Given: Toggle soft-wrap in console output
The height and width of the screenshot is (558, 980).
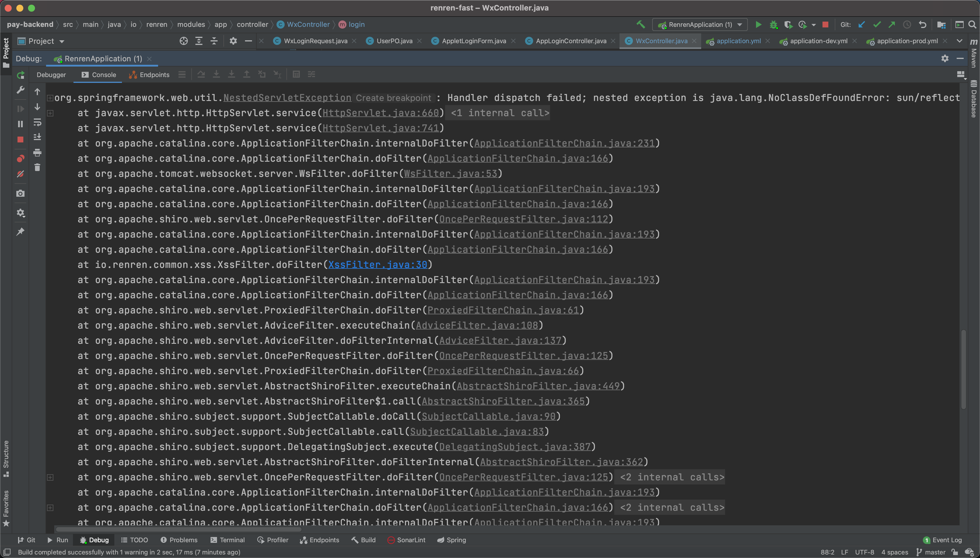Looking at the screenshot, I should 37,122.
